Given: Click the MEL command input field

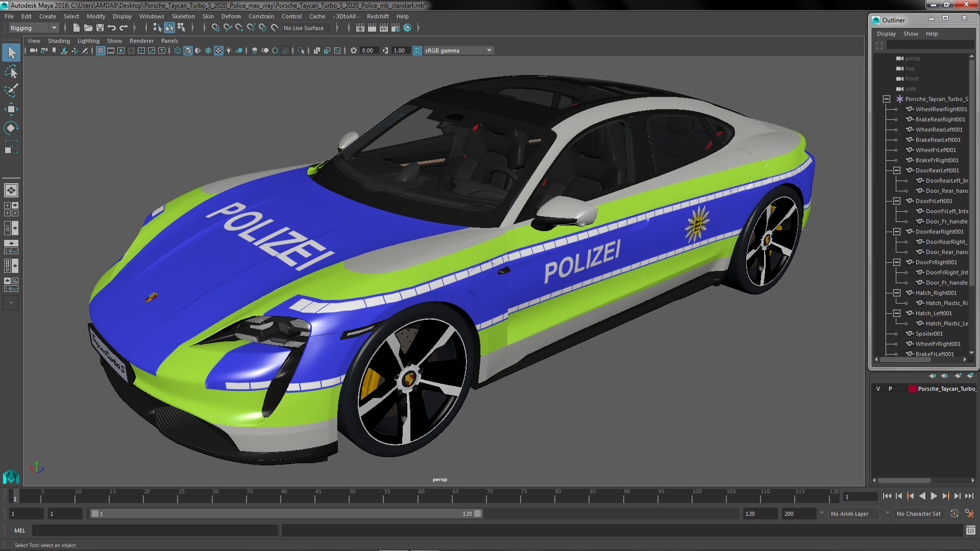Looking at the screenshot, I should (155, 531).
